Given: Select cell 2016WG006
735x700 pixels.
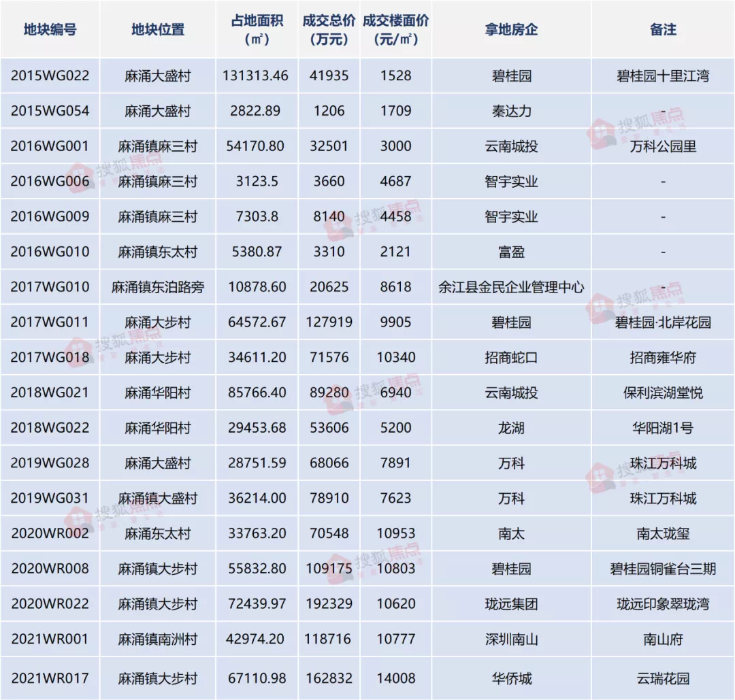Looking at the screenshot, I should point(50,182).
